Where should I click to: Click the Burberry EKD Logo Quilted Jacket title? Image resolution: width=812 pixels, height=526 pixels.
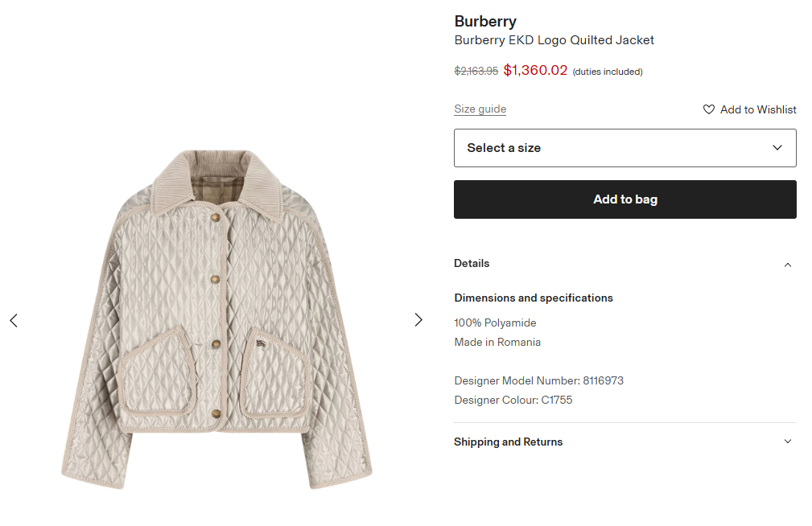coord(554,40)
